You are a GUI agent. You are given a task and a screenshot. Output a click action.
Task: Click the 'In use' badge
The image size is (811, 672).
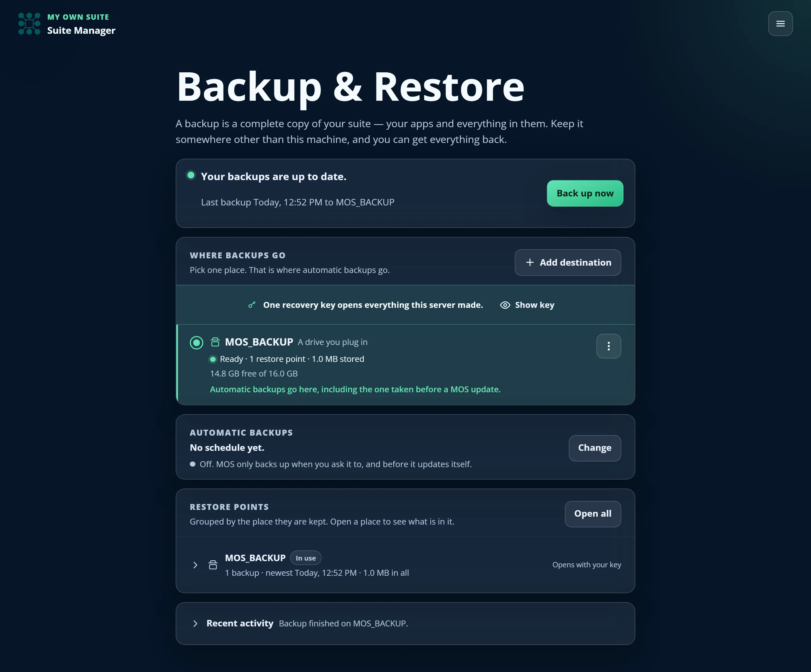click(x=306, y=558)
